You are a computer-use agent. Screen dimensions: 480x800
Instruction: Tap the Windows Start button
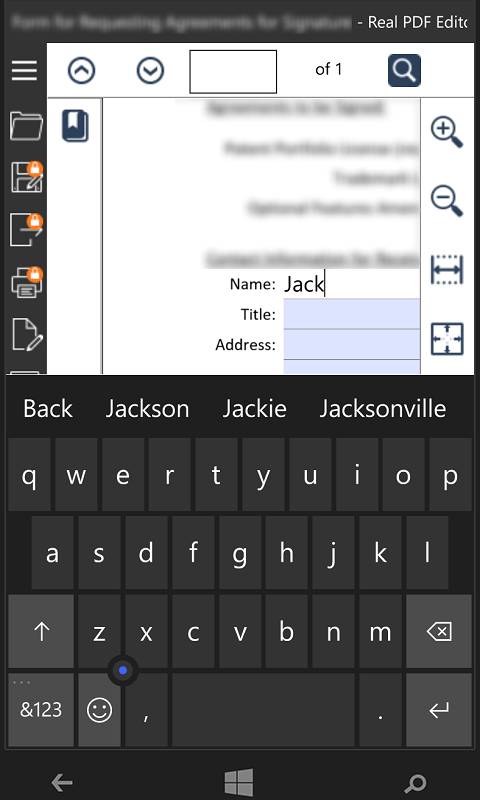point(239,783)
